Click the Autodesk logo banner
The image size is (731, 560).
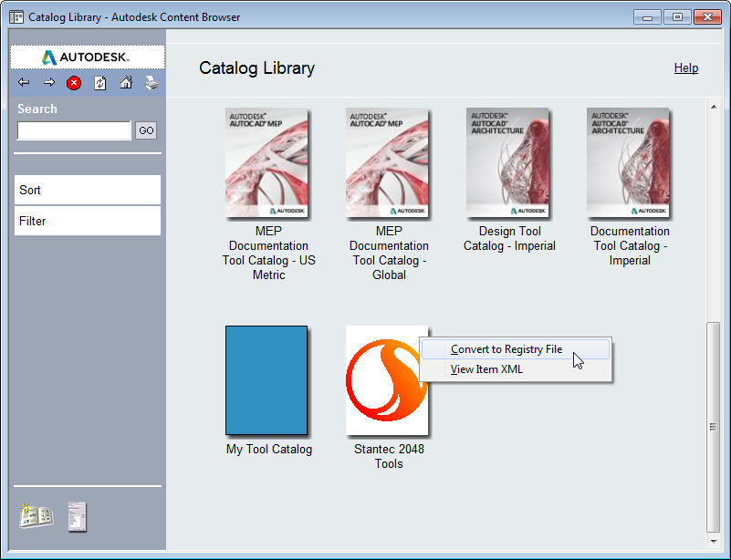(88, 57)
